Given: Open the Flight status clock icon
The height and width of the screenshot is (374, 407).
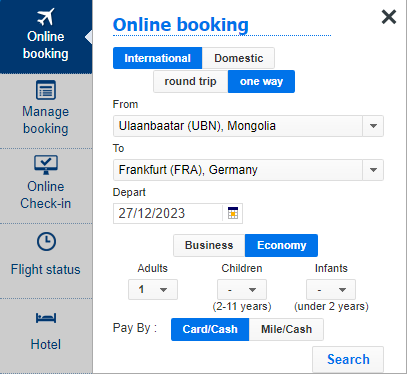Looking at the screenshot, I should pos(46,241).
